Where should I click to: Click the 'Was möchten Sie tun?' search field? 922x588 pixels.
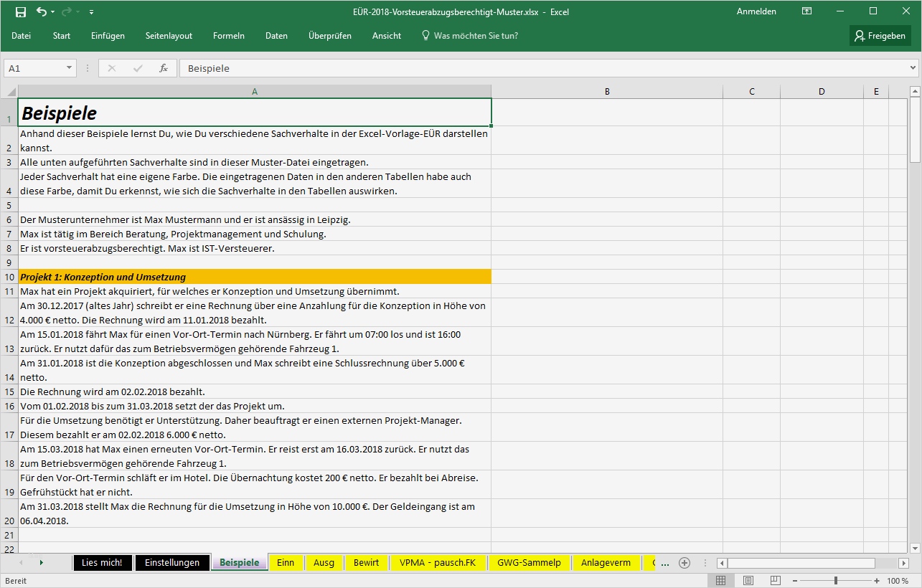click(475, 36)
